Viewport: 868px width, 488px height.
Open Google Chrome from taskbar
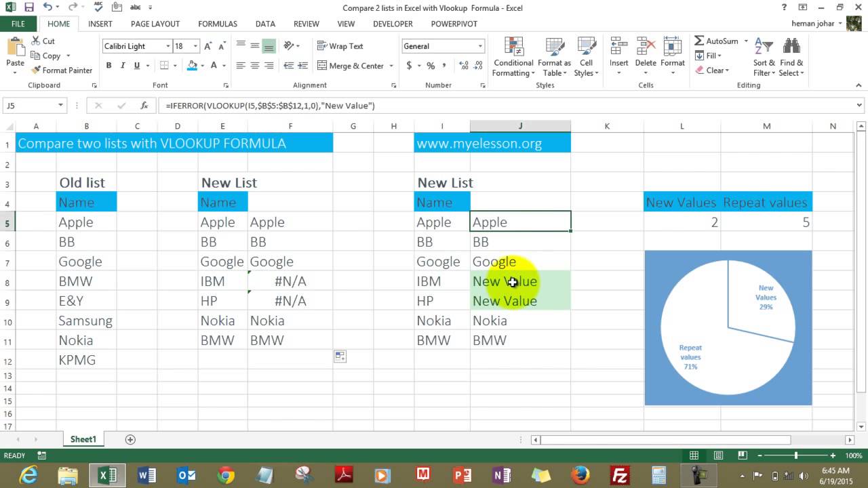pos(225,476)
